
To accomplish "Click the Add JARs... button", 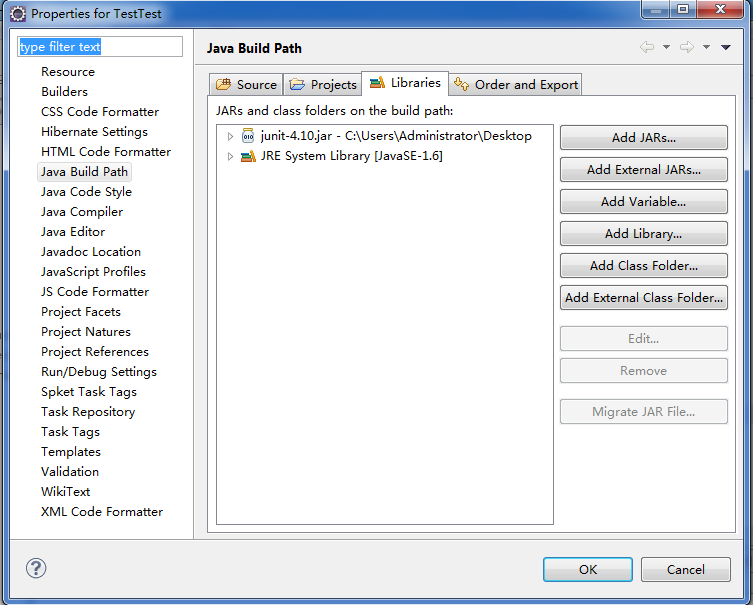I will point(644,138).
